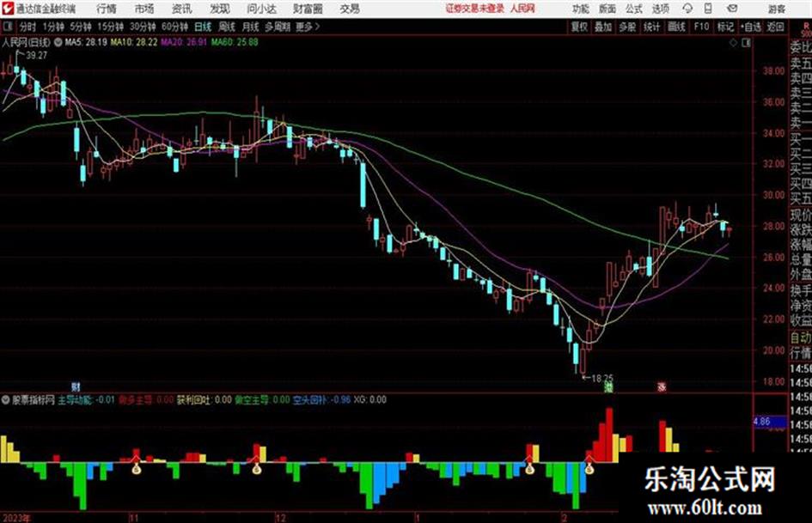
Task: Click the mobile phone icon
Action: point(708,9)
